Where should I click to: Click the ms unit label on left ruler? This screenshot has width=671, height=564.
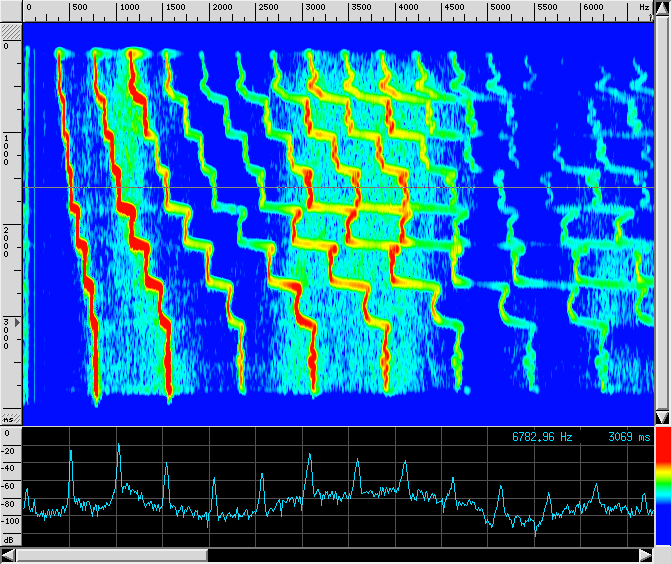point(8,418)
